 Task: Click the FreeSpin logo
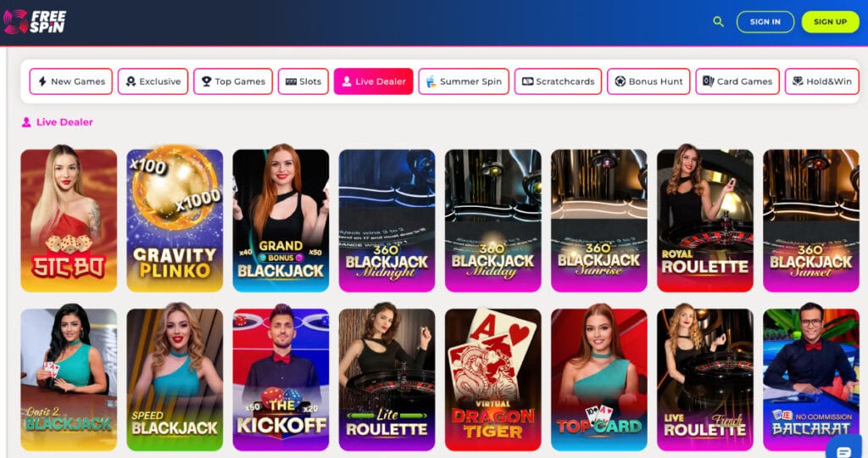[x=35, y=21]
